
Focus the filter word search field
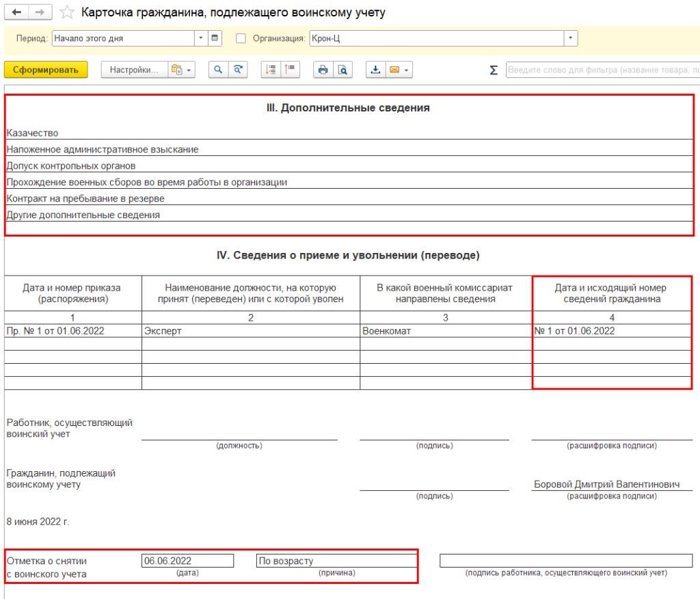click(603, 70)
